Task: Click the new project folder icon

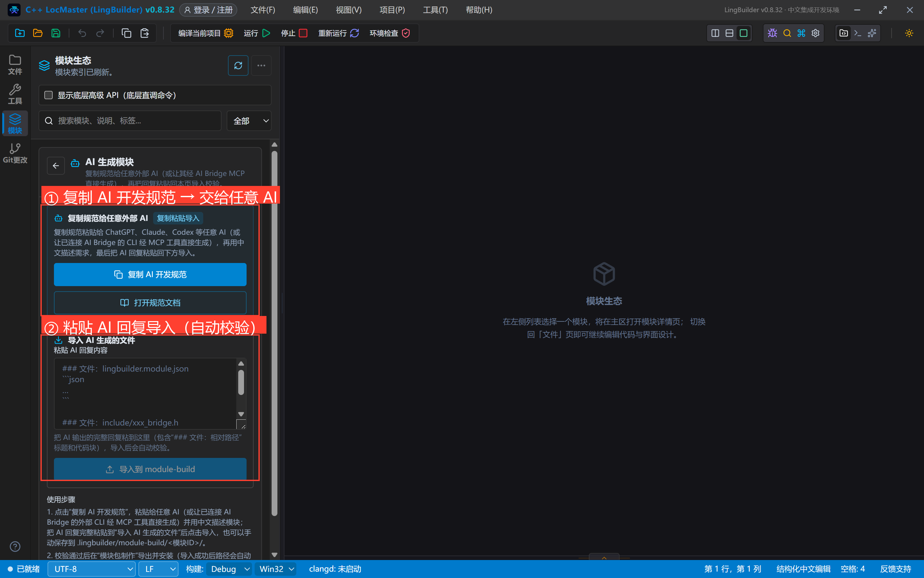Action: click(20, 33)
